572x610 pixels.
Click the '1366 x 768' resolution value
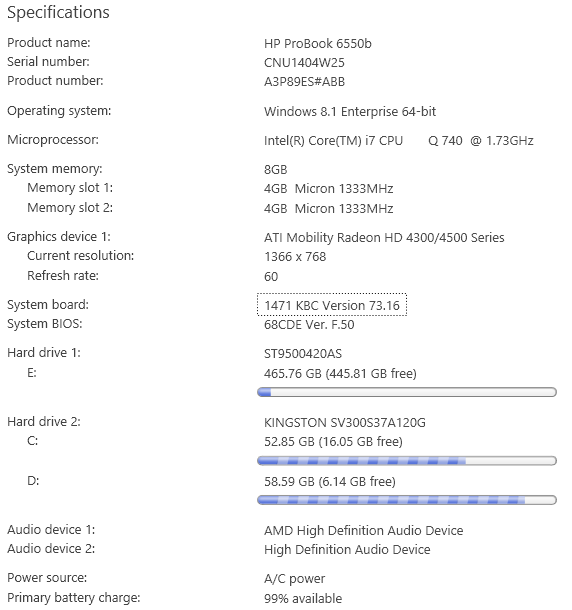(295, 257)
